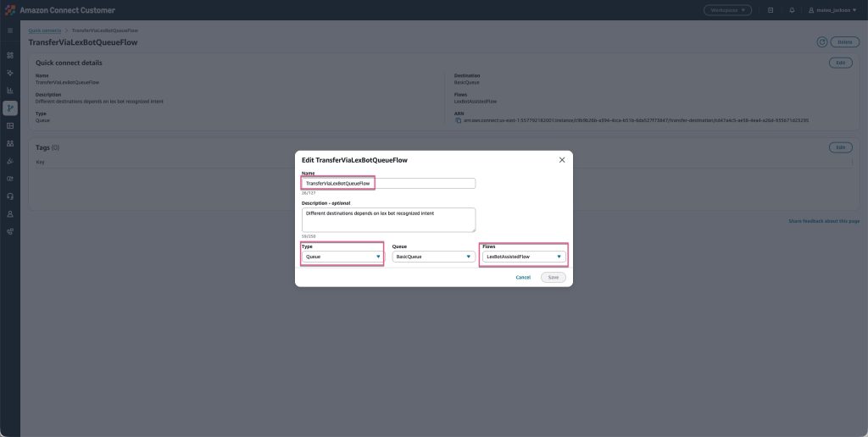This screenshot has height=437, width=868.
Task: Open the Workspaces dropdown in top bar
Action: [727, 10]
